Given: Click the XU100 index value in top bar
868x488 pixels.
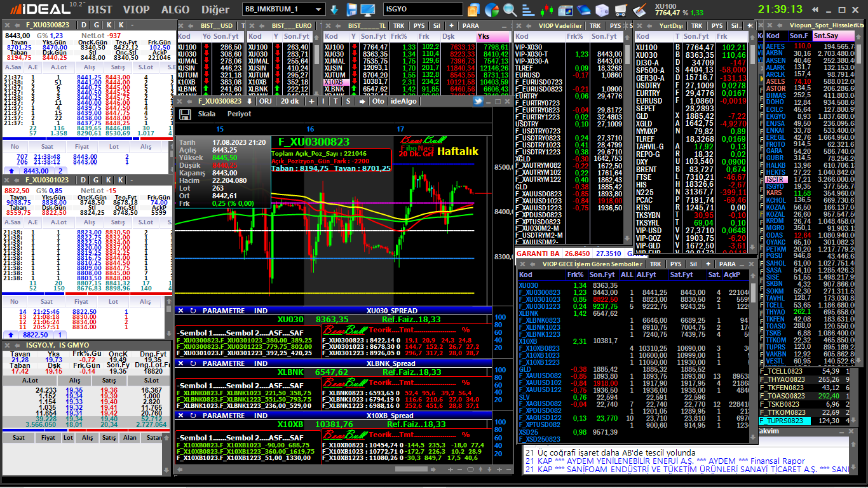Looking at the screenshot, I should pyautogui.click(x=668, y=13).
